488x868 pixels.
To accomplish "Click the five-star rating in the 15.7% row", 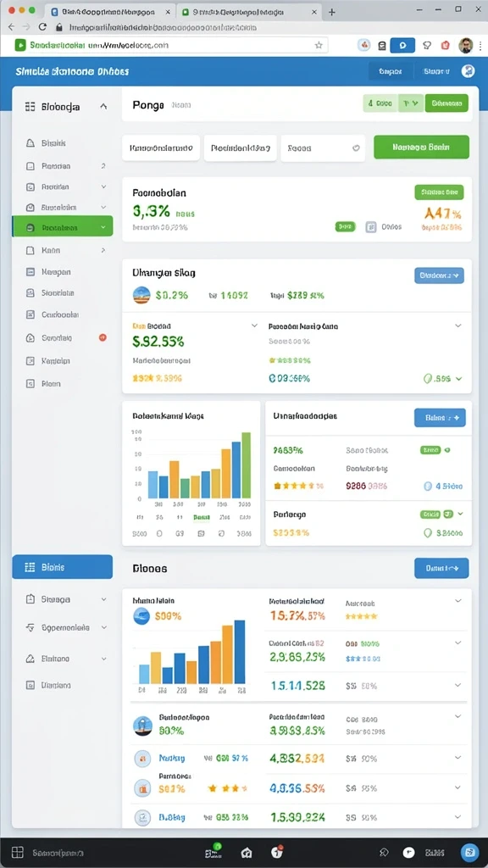I will [361, 615].
